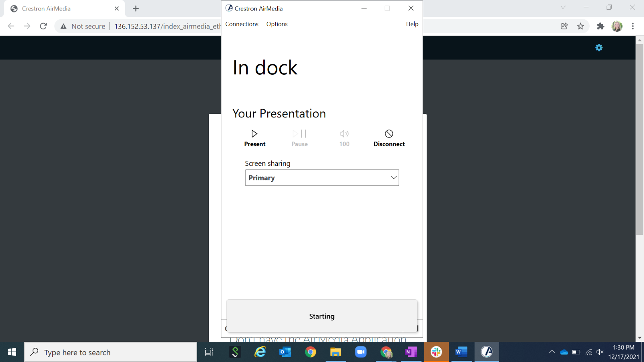
Task: Click the muted speaker tray icon
Action: 600,352
